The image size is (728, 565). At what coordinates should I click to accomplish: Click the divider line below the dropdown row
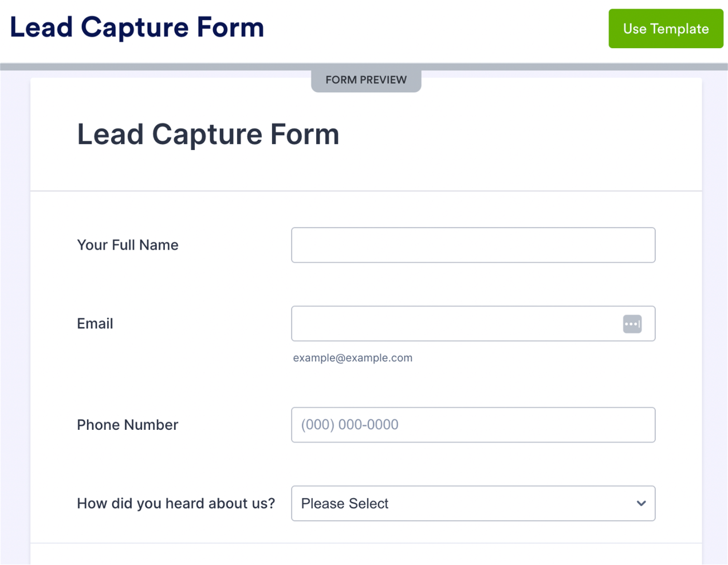366,543
